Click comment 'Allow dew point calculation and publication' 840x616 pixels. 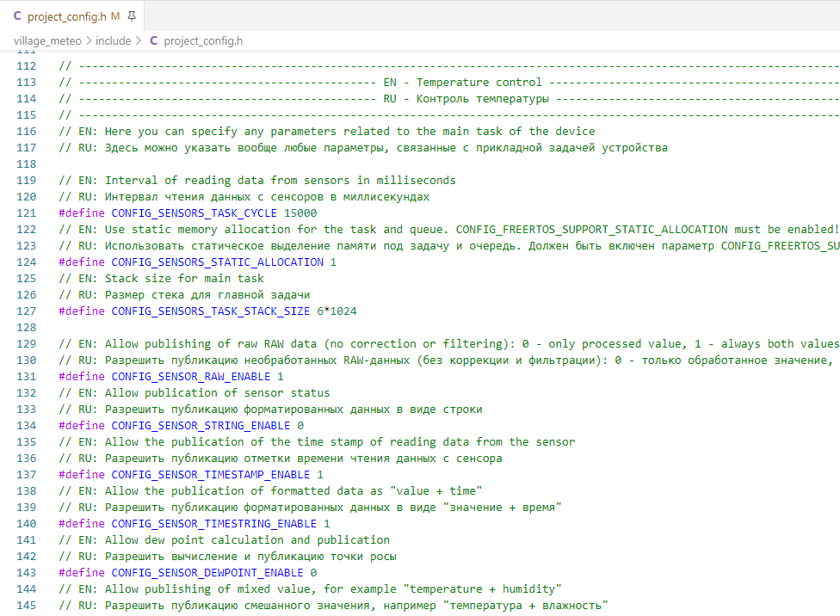pos(248,540)
